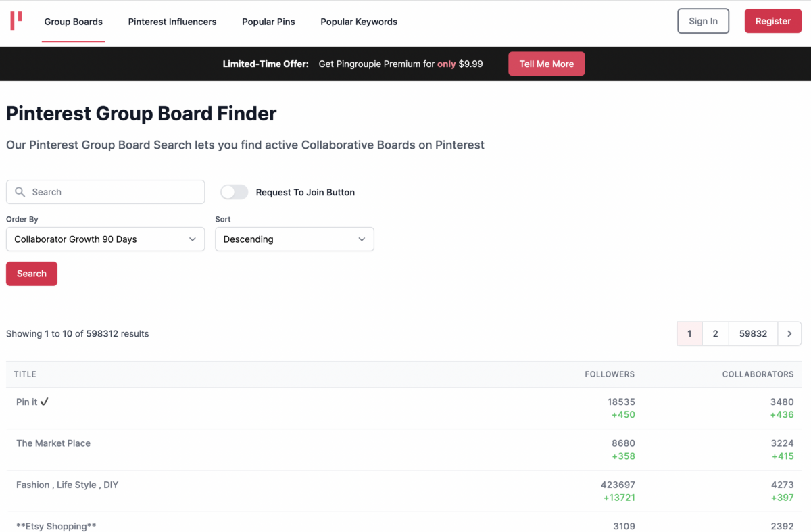Open Fashion, Life Style, DIY board

click(67, 485)
